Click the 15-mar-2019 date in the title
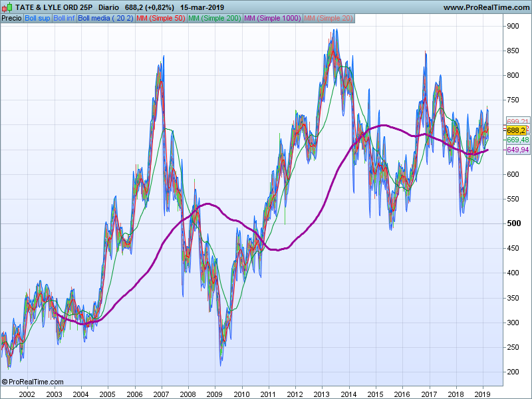 click(202, 7)
